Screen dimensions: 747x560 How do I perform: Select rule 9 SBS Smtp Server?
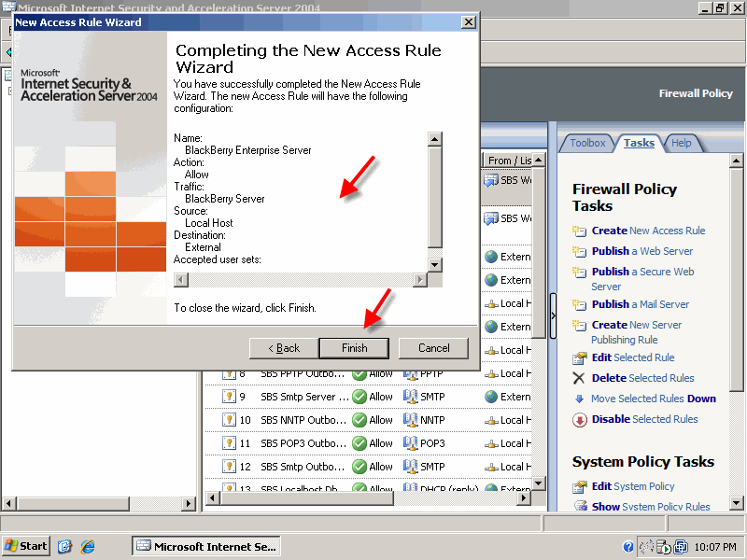coord(368,397)
